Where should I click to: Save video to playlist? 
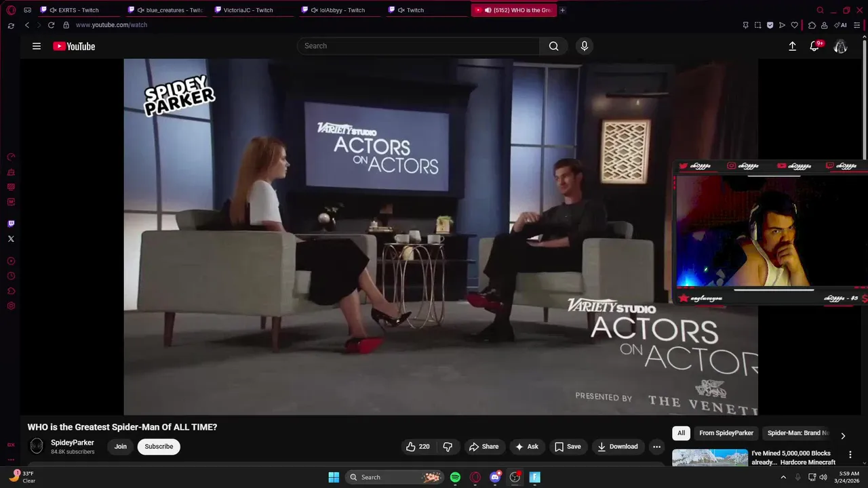coord(568,447)
